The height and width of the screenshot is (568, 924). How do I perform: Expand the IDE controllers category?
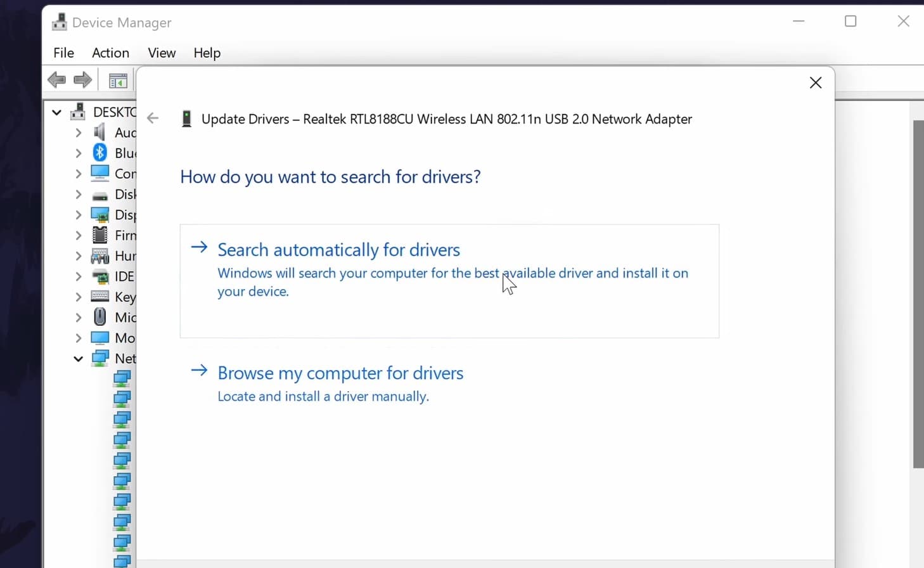(78, 276)
